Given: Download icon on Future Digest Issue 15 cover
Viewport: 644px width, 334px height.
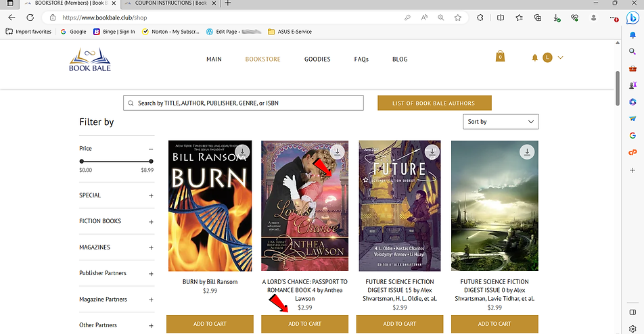Looking at the screenshot, I should (432, 152).
